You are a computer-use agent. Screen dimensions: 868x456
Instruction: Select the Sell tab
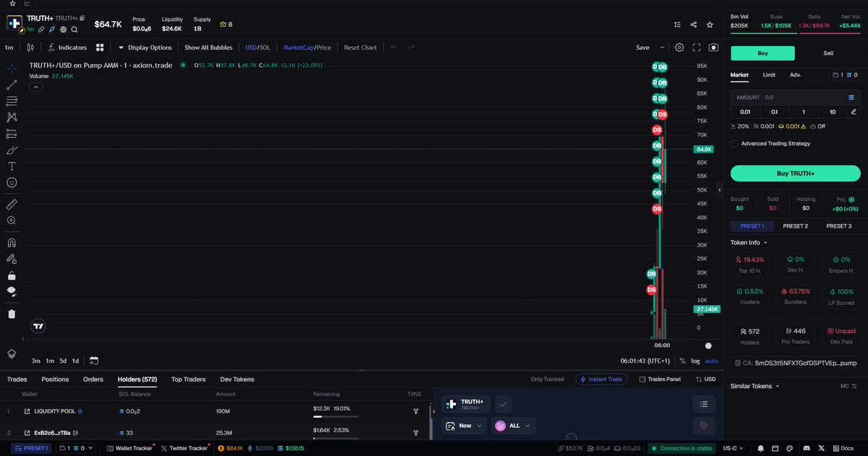click(828, 53)
